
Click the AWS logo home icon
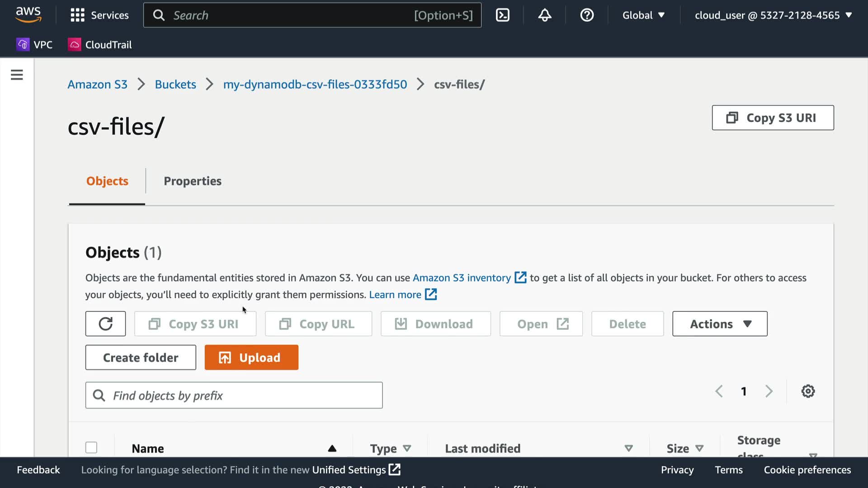tap(28, 14)
